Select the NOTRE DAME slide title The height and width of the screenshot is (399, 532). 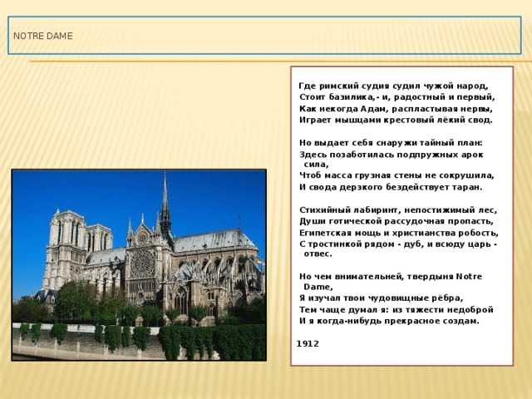pos(43,36)
